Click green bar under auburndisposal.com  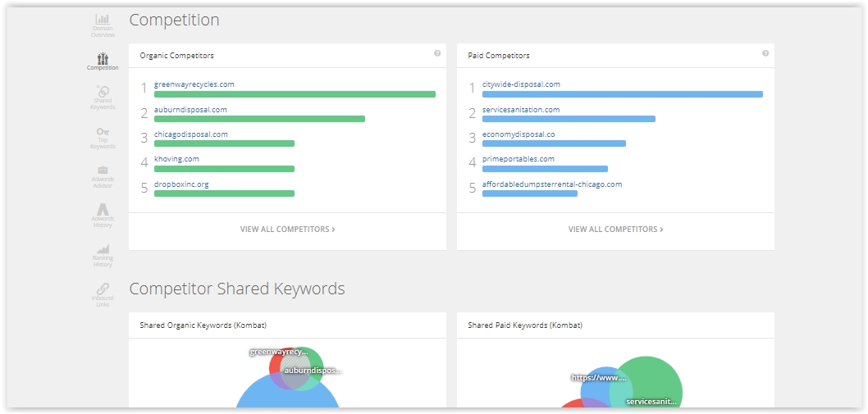pyautogui.click(x=259, y=119)
